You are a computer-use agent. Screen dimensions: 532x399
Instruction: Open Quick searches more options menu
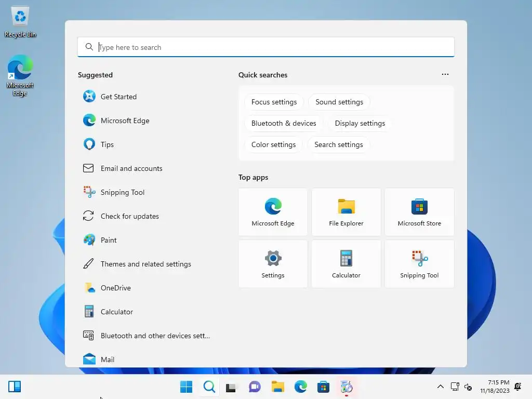445,74
